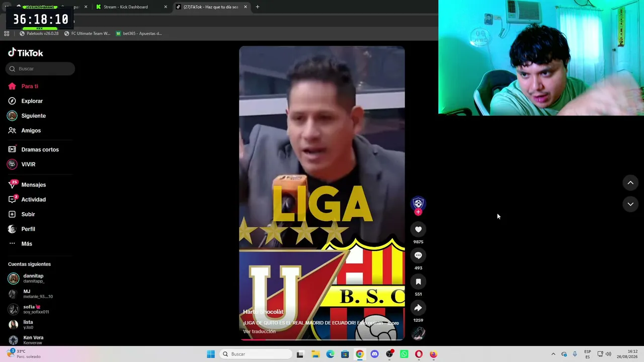Follow the creator with the red plus badge
Image resolution: width=644 pixels, height=362 pixels.
(x=418, y=212)
